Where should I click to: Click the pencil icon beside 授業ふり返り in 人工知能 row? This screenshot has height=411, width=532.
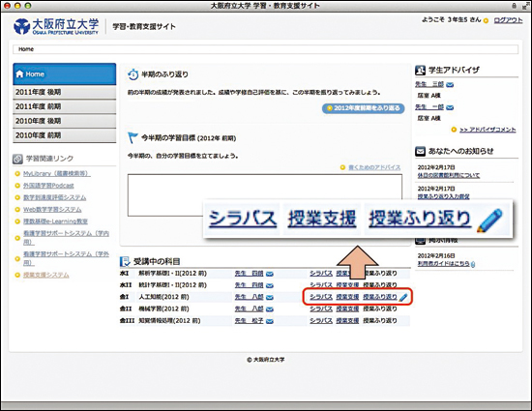403,297
